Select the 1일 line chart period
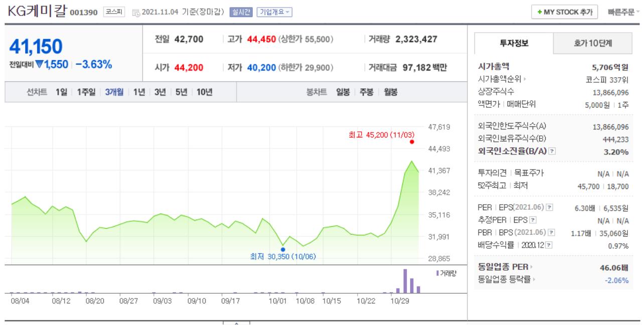 61,92
